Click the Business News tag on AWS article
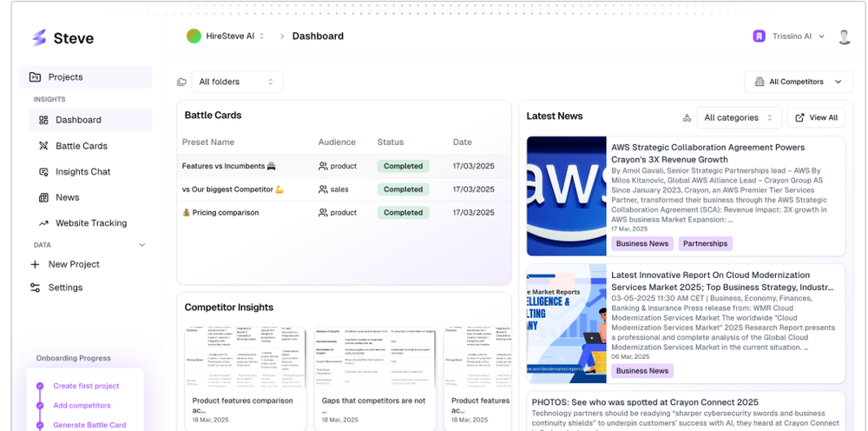 [x=642, y=244]
